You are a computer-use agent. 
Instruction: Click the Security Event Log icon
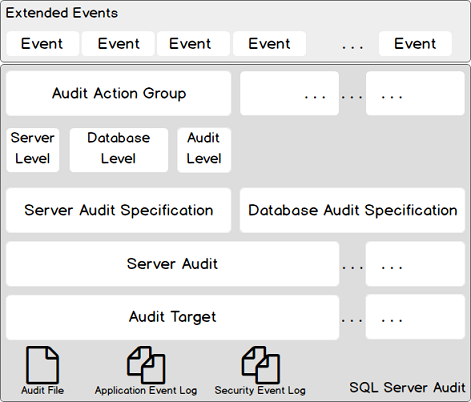pyautogui.click(x=260, y=365)
